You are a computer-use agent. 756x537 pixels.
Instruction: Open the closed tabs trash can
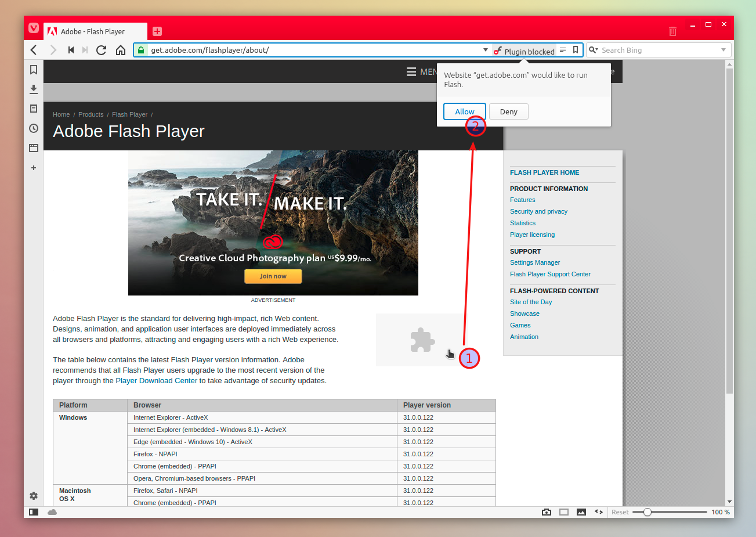tap(672, 31)
